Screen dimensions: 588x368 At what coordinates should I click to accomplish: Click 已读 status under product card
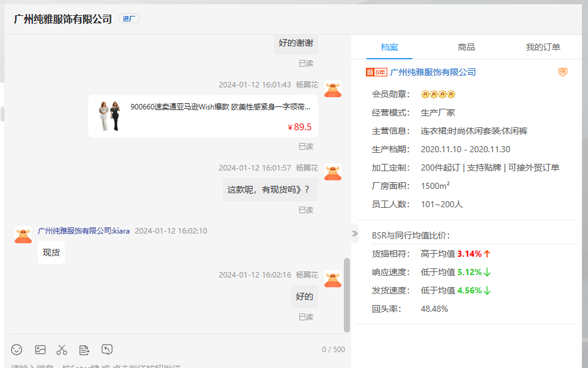click(305, 147)
